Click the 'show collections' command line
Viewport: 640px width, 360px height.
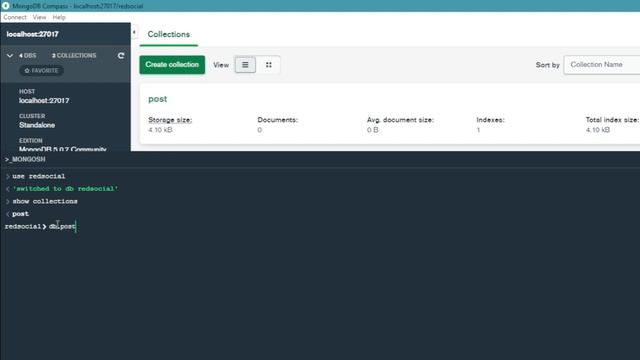pyautogui.click(x=45, y=201)
